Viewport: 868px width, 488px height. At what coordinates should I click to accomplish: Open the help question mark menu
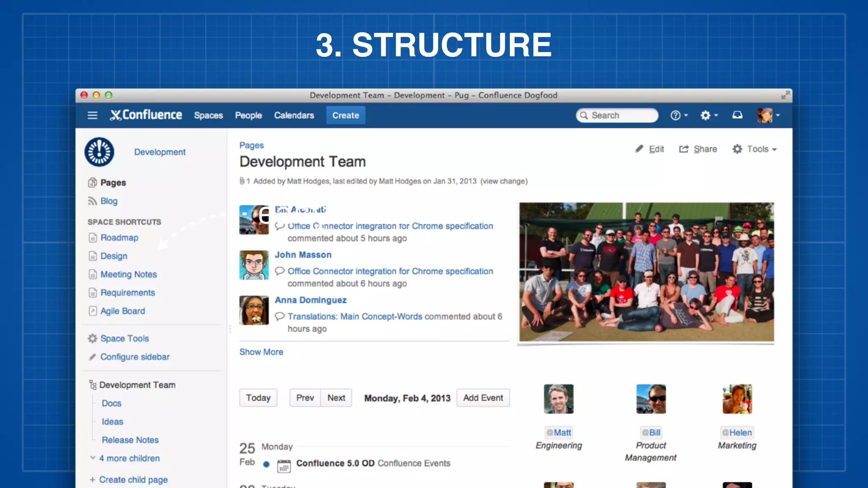pos(679,115)
